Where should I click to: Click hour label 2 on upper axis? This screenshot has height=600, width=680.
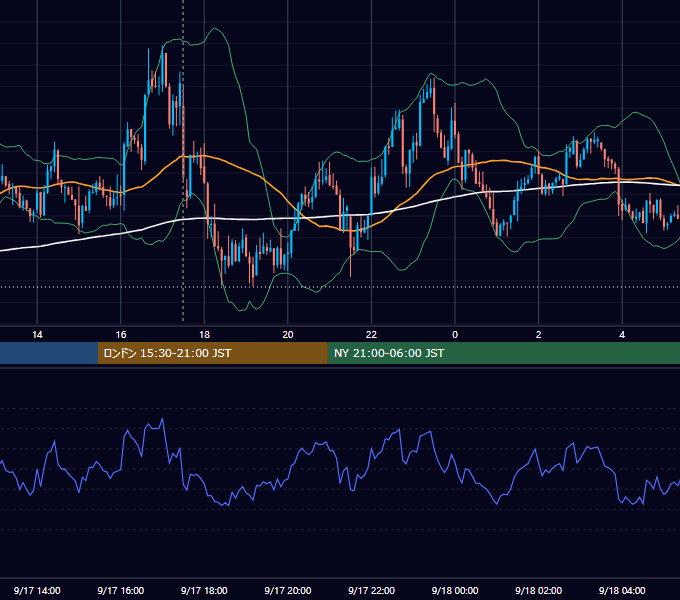538,335
